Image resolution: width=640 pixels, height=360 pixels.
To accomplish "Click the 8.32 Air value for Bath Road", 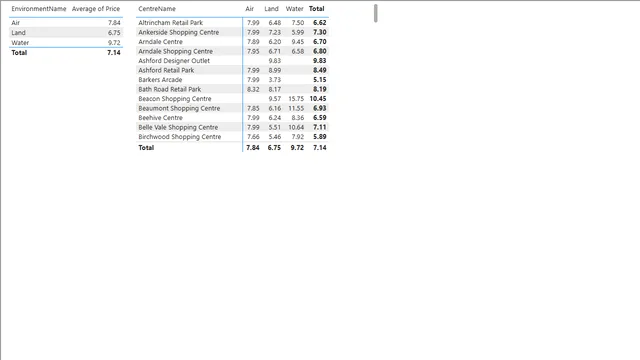I will [x=253, y=89].
